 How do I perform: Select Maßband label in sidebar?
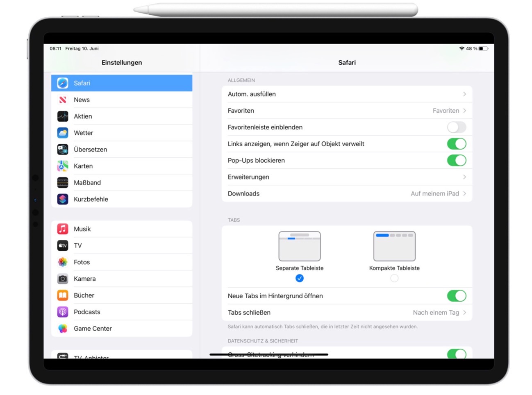pos(87,183)
